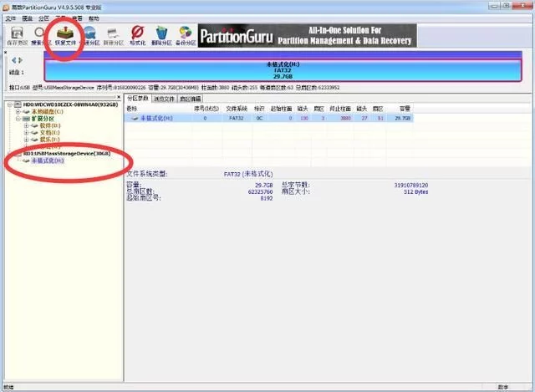Click the PartitionGuru banner advertisement

click(x=307, y=35)
